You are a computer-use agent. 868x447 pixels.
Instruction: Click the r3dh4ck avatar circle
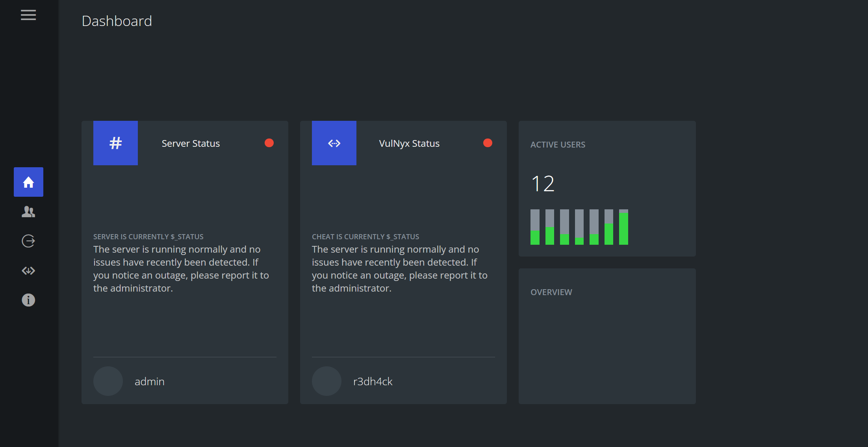point(326,381)
